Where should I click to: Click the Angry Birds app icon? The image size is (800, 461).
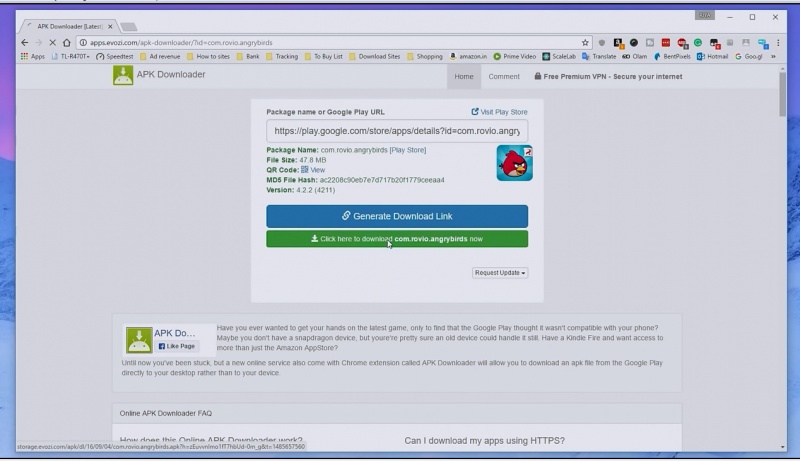(x=514, y=163)
